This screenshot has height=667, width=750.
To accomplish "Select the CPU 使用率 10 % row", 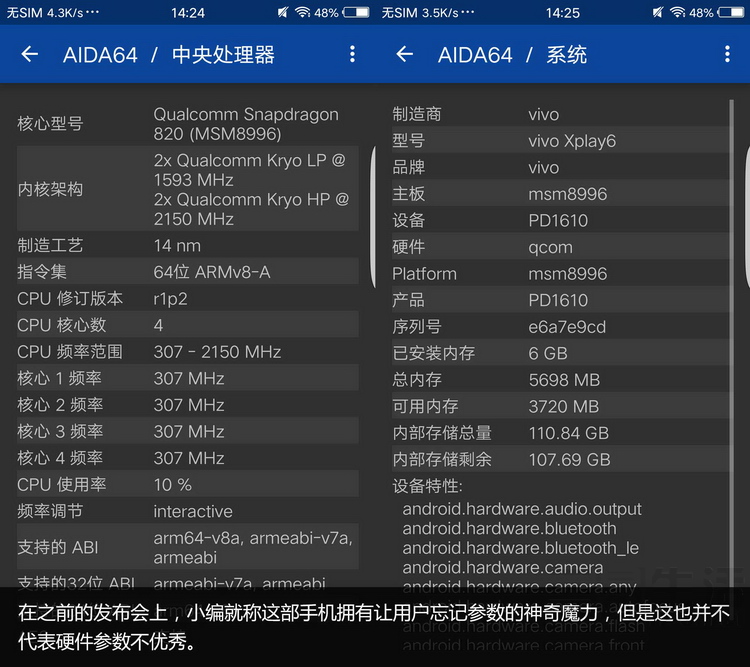I will click(188, 484).
